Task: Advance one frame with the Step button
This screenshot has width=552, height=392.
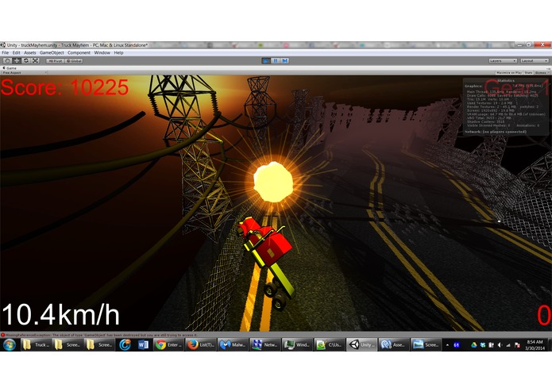Action: coord(285,61)
